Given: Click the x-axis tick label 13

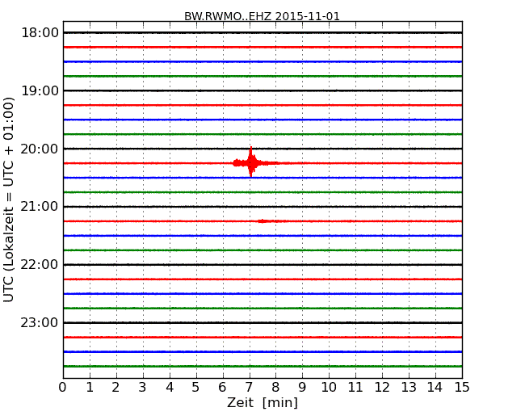Looking at the screenshot, I should click(x=409, y=388).
